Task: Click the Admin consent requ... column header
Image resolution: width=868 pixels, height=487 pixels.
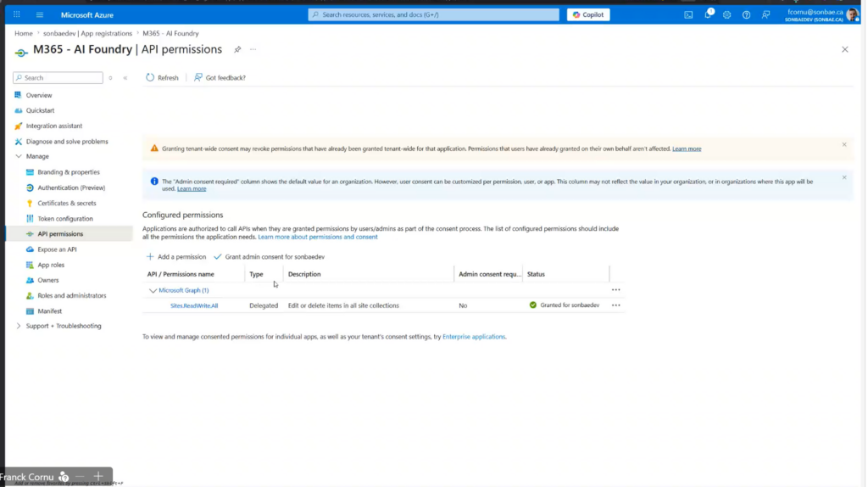Action: coord(489,274)
